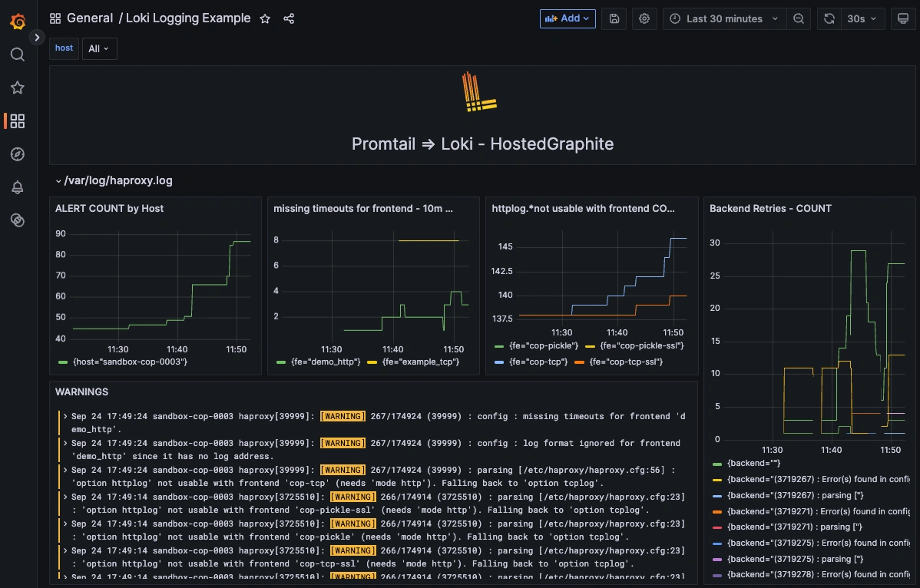This screenshot has width=920, height=588.
Task: Cycle view mode with monitor icon
Action: coord(903,18)
